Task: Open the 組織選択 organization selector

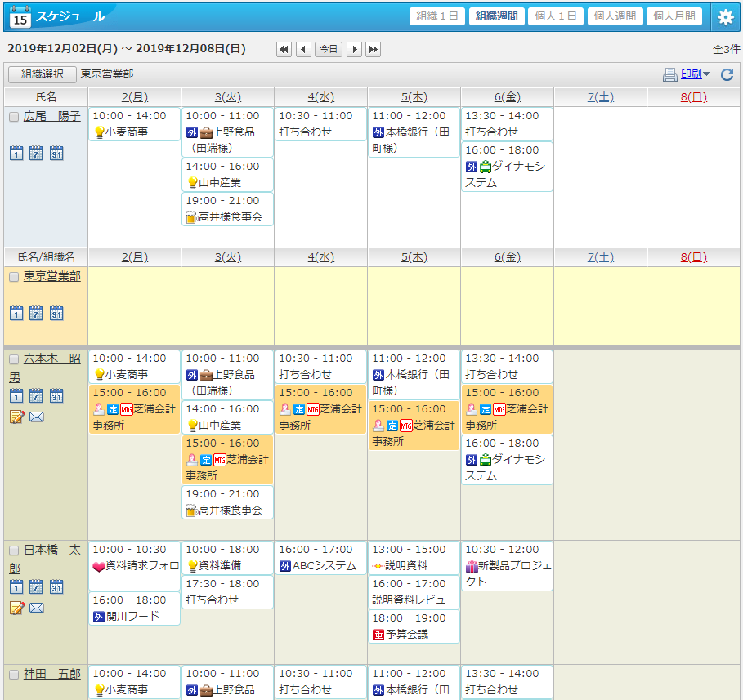Action: coord(43,74)
